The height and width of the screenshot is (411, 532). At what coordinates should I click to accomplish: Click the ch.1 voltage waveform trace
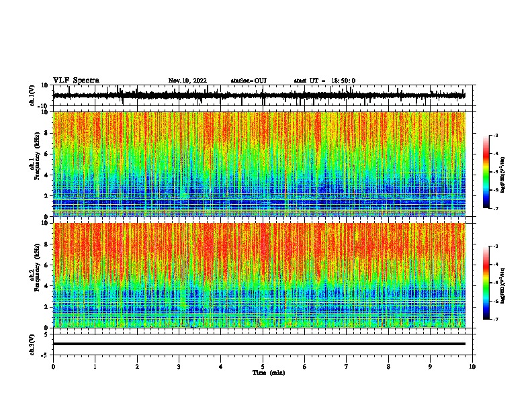tap(259, 95)
